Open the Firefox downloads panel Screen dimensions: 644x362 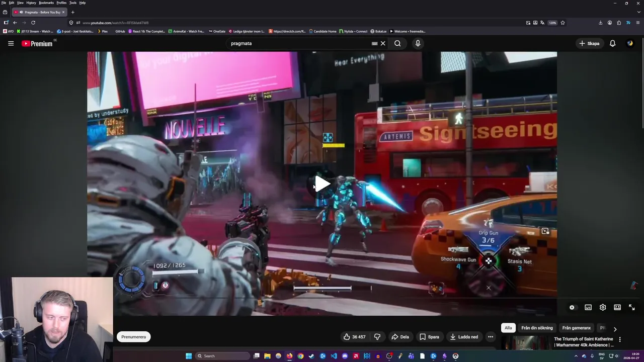point(600,23)
